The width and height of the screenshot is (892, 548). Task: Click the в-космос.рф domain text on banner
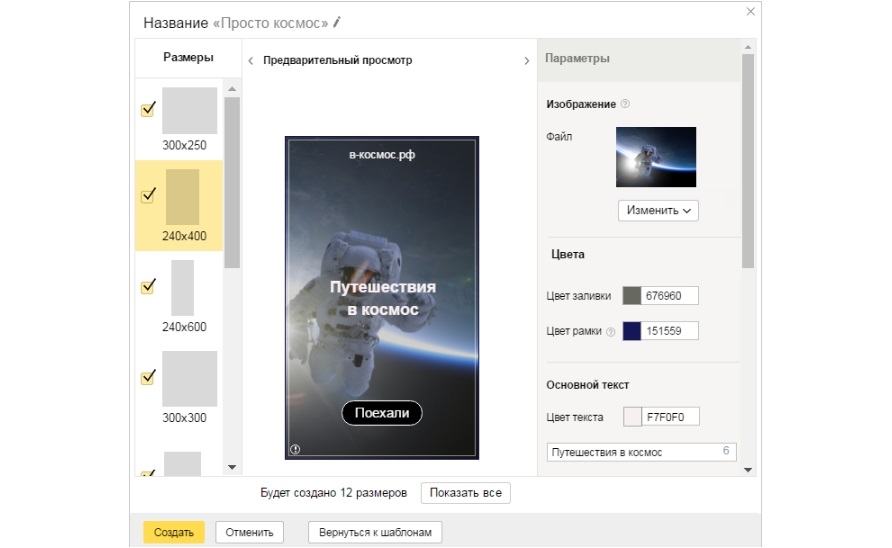(x=382, y=154)
